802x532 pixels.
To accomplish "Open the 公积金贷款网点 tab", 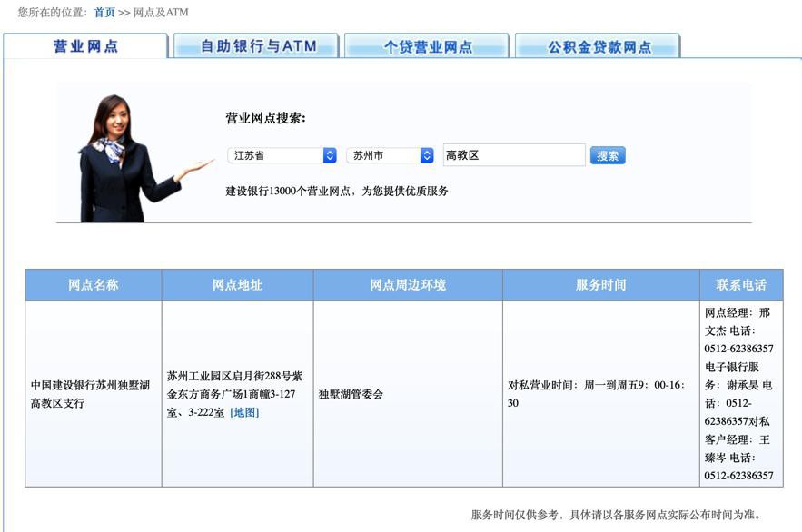I will click(x=598, y=46).
